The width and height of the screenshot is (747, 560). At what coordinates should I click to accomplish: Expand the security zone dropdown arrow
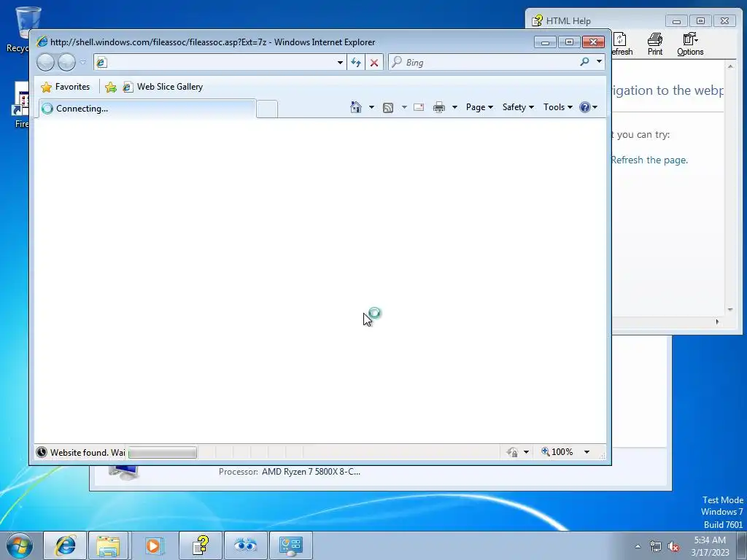[527, 452]
